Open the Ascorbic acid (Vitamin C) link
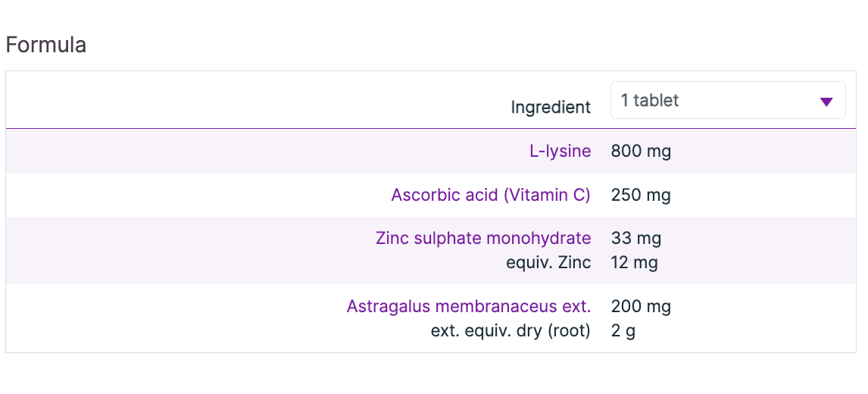868x394 pixels. (490, 195)
